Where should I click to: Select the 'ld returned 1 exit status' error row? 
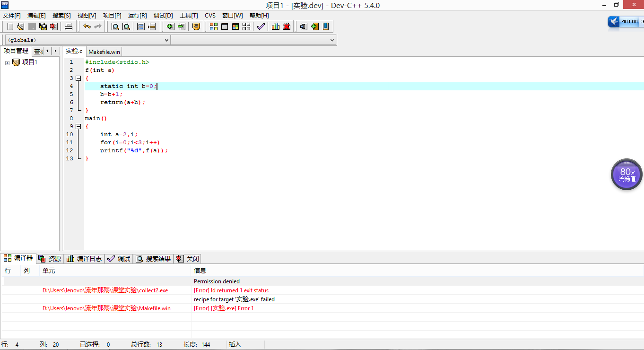tap(323, 290)
